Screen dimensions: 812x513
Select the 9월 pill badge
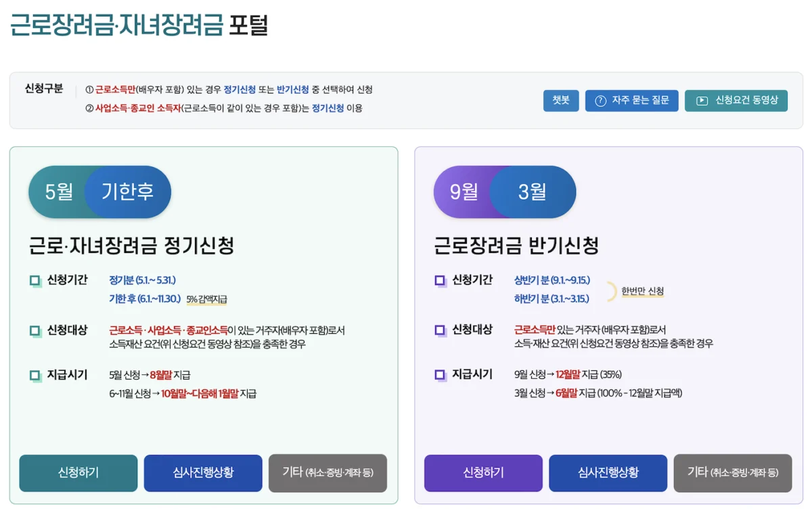pos(464,192)
